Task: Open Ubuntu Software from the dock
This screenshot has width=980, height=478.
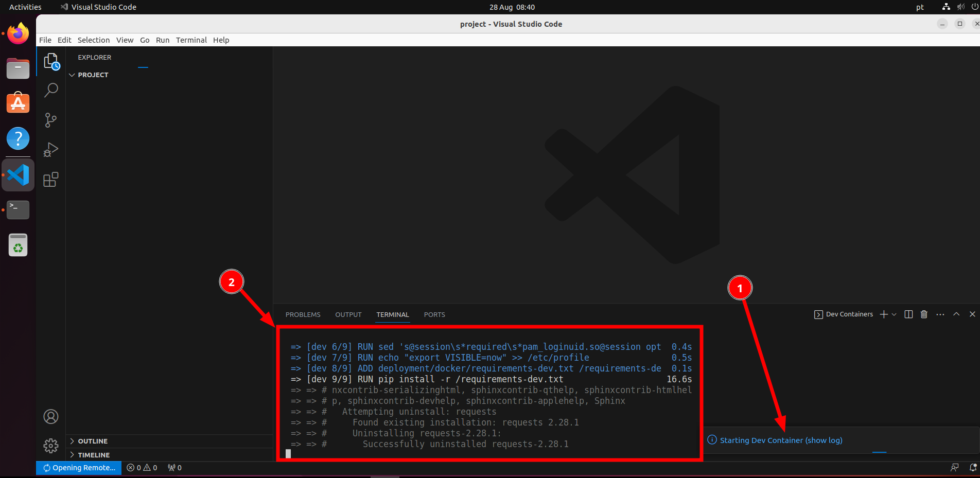Action: pos(18,103)
